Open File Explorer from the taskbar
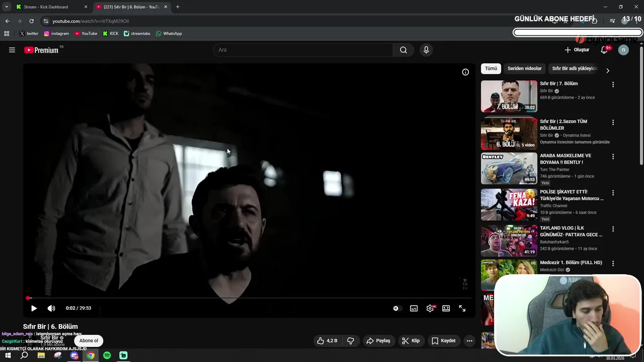Viewport: 644px width, 362px height. pos(41,355)
